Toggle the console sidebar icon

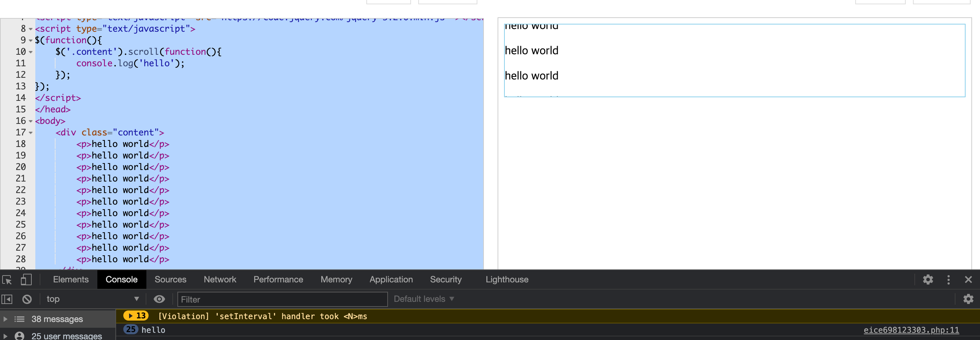coord(7,299)
